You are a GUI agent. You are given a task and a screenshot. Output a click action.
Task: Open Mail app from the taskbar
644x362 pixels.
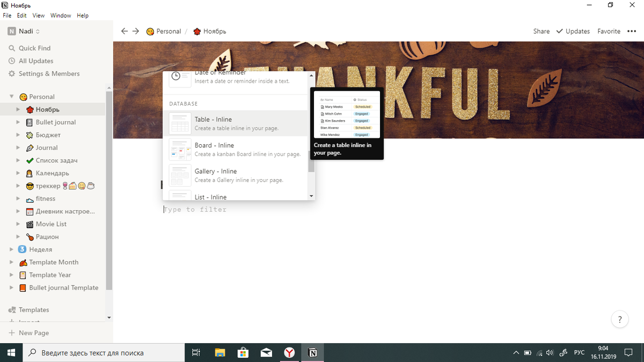click(x=266, y=352)
